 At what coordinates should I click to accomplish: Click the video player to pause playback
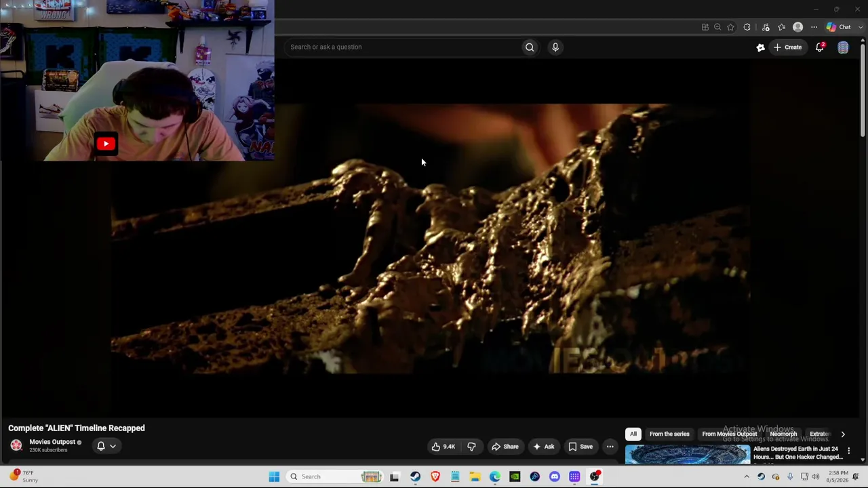coord(431,237)
